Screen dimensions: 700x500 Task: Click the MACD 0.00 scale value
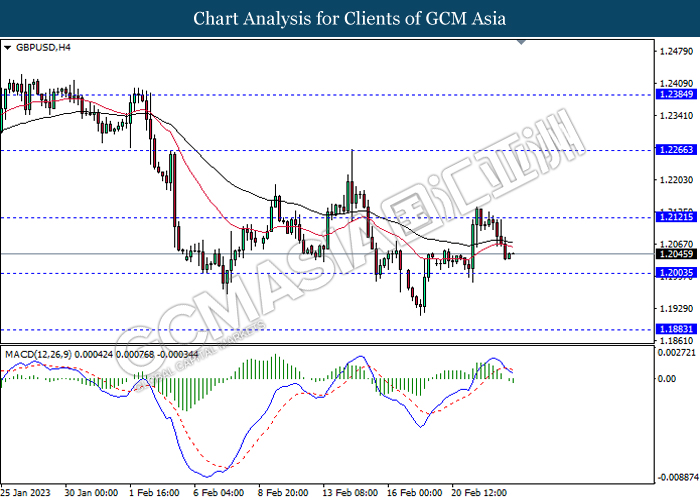[x=667, y=379]
